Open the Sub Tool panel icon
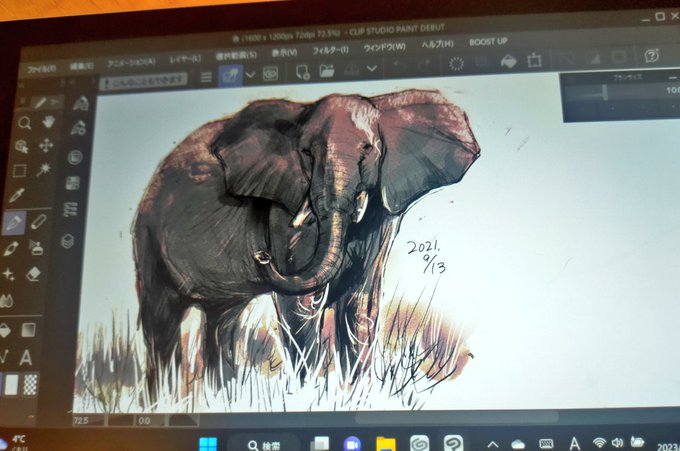This screenshot has width=680, height=451. tap(81, 104)
